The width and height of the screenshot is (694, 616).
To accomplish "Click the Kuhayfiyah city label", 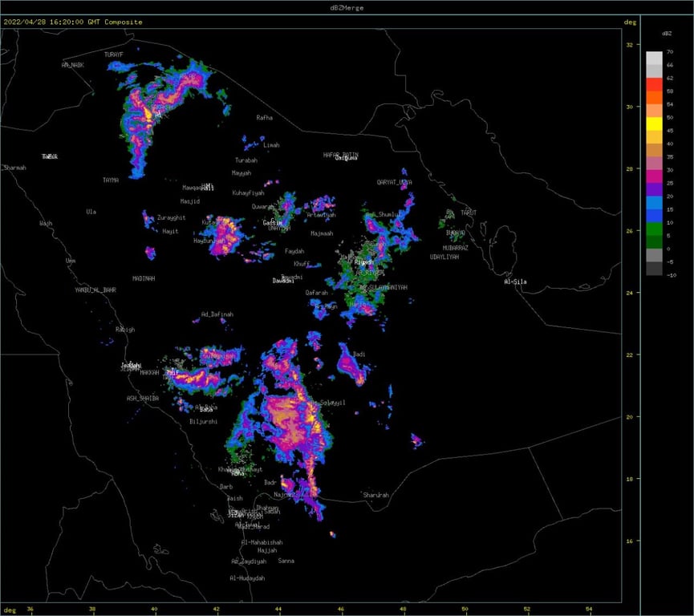I will pos(248,193).
